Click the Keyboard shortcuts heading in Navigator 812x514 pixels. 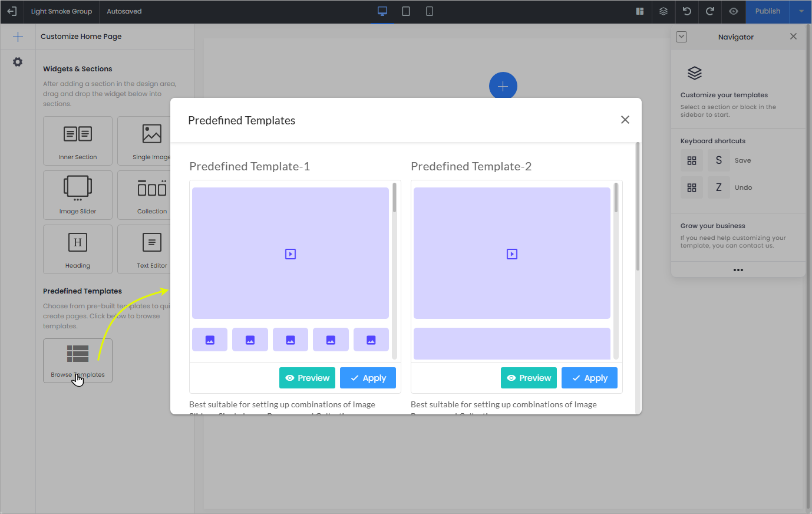pos(713,141)
